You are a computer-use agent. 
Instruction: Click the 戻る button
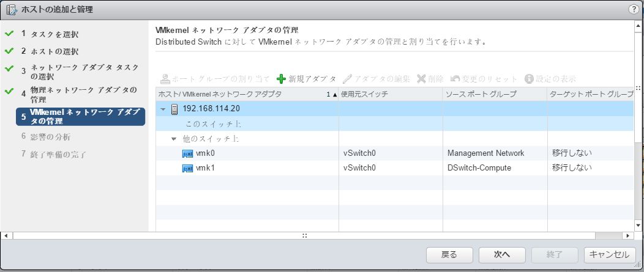click(x=449, y=255)
